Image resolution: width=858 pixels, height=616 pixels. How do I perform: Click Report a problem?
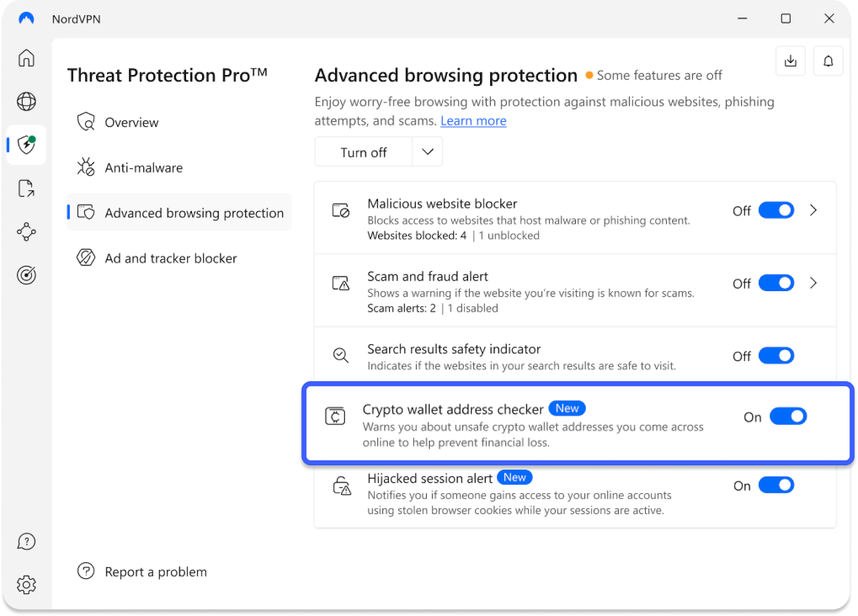tap(156, 572)
